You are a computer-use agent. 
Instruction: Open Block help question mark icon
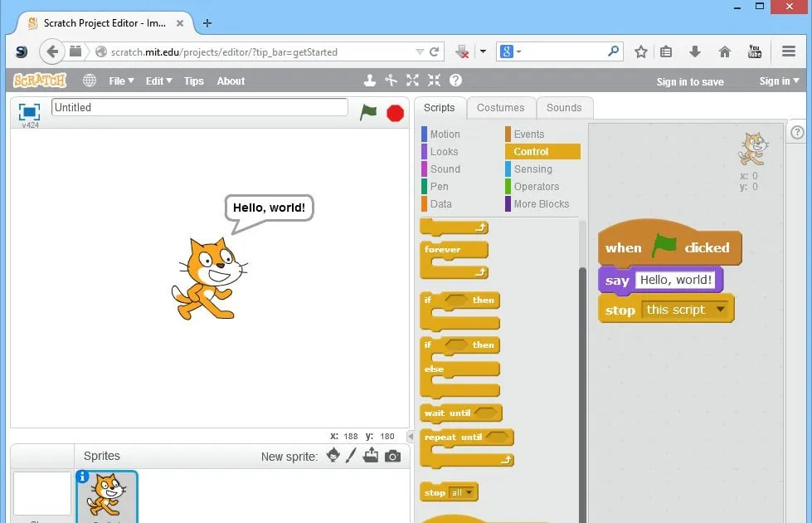click(x=455, y=81)
